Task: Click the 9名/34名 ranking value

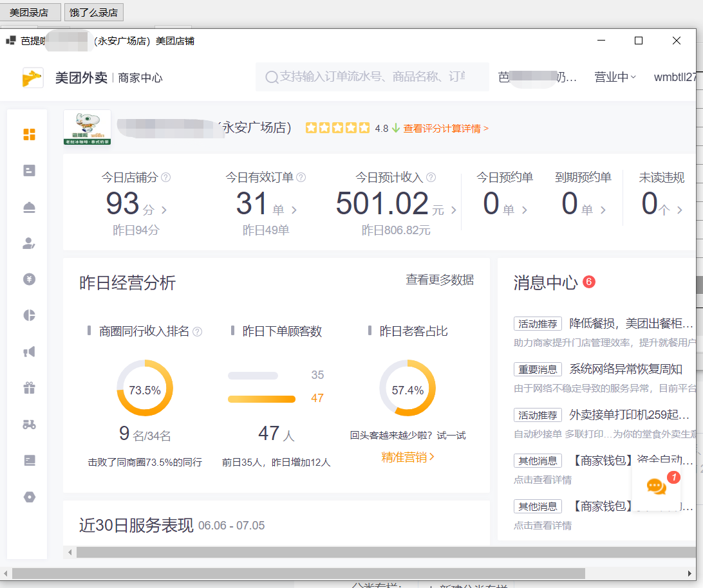Action: 145,434
